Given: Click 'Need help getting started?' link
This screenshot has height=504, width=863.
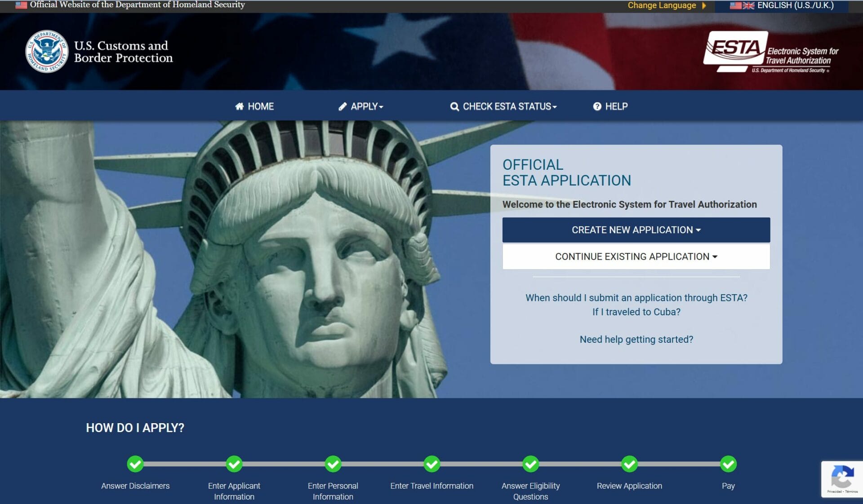Looking at the screenshot, I should point(636,340).
